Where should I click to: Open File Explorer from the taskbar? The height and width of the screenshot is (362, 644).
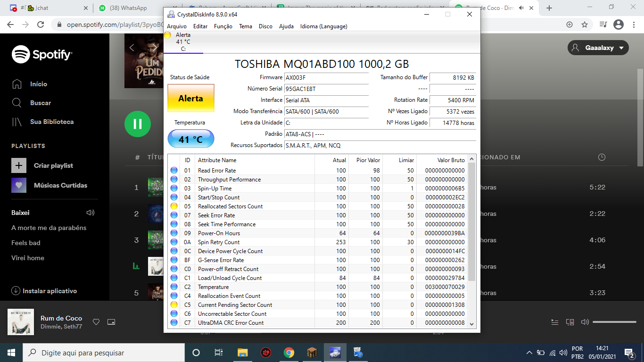click(x=243, y=353)
